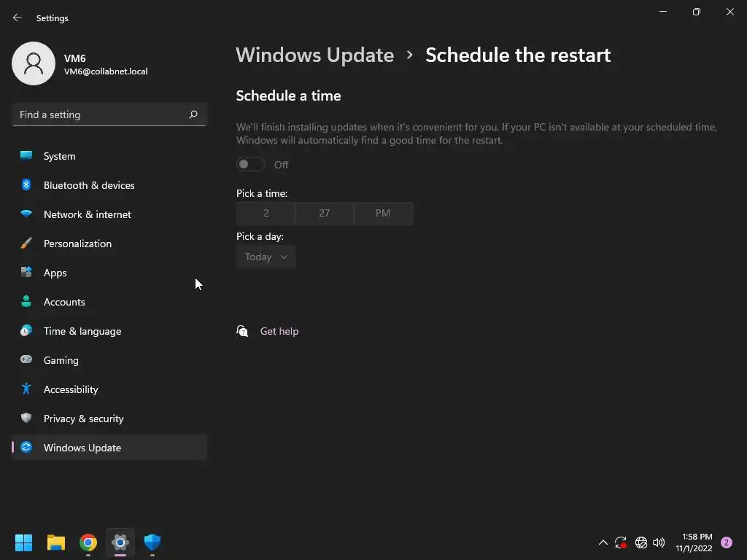747x560 pixels.
Task: Select the PM period field
Action: (383, 214)
